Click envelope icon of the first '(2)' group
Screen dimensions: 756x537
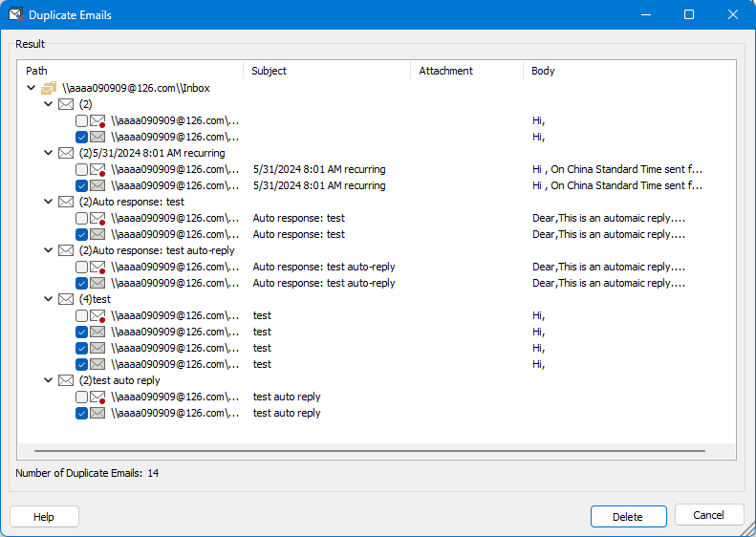(x=66, y=104)
